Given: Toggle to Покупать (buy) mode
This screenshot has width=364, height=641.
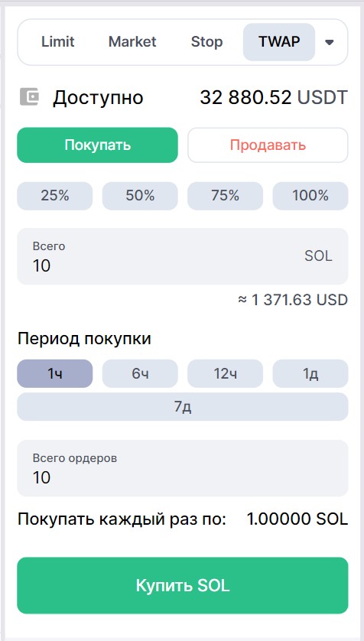Looking at the screenshot, I should click(98, 145).
